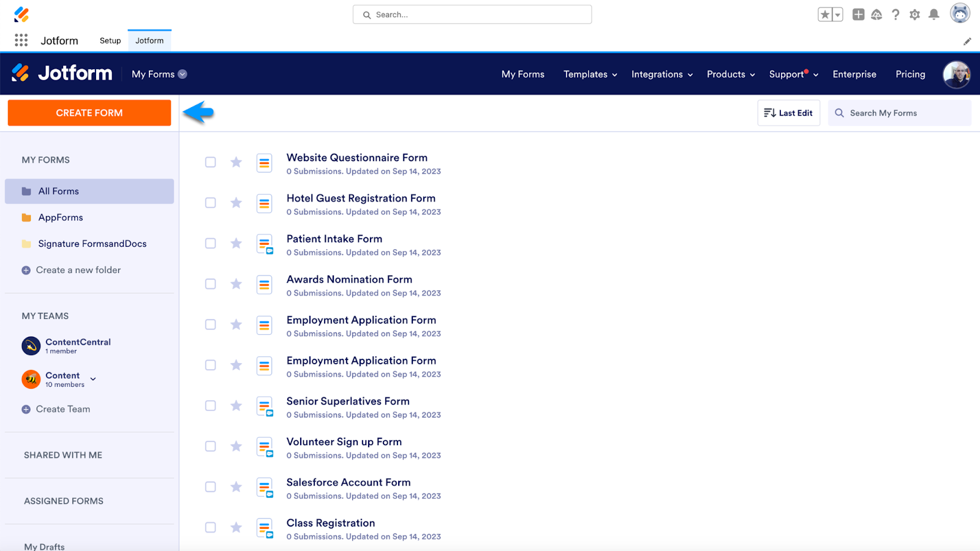Viewport: 980px width, 551px height.
Task: Select the Jotform tab
Action: point(149,40)
